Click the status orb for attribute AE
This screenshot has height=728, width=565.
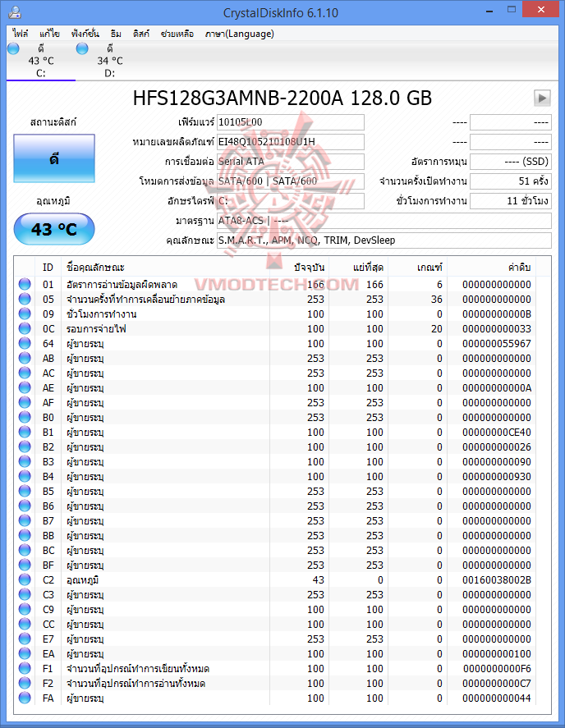click(x=25, y=387)
